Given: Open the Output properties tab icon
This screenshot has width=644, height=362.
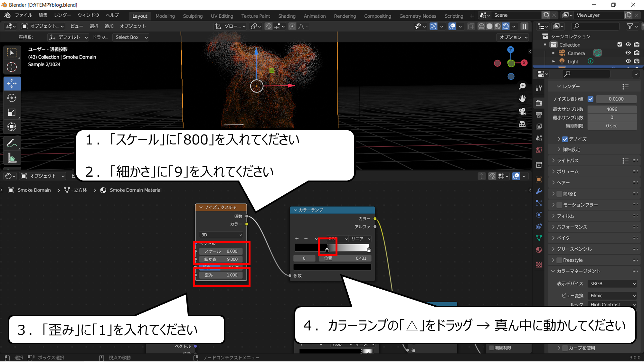Looking at the screenshot, I should coord(539,115).
